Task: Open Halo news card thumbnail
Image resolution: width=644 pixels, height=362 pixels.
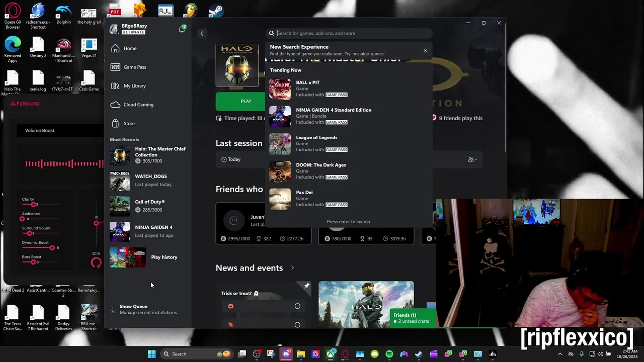Action: click(x=366, y=305)
